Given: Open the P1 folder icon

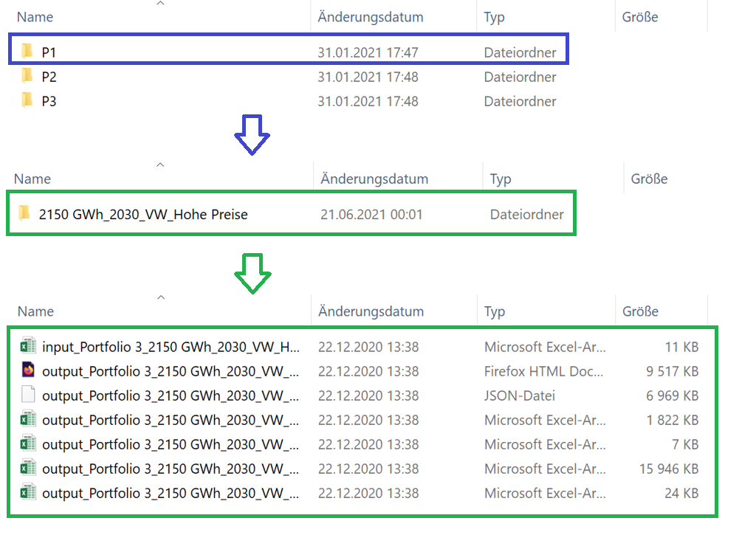Looking at the screenshot, I should (x=27, y=51).
